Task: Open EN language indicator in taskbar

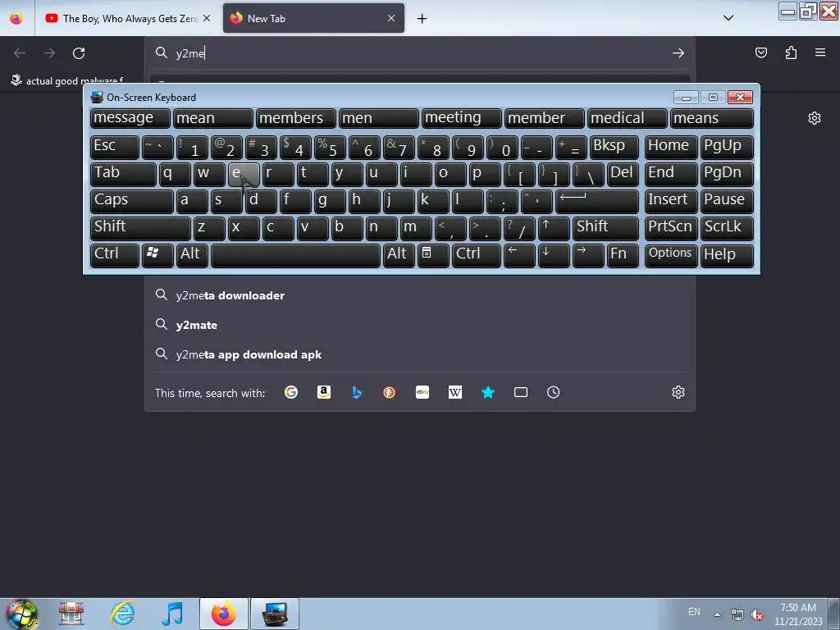Action: (x=694, y=612)
